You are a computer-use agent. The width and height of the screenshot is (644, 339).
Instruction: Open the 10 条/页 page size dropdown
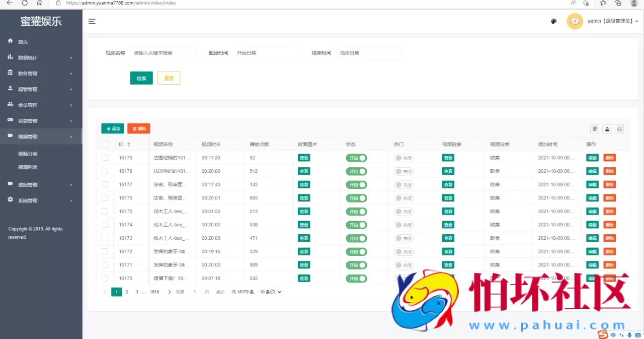point(270,292)
